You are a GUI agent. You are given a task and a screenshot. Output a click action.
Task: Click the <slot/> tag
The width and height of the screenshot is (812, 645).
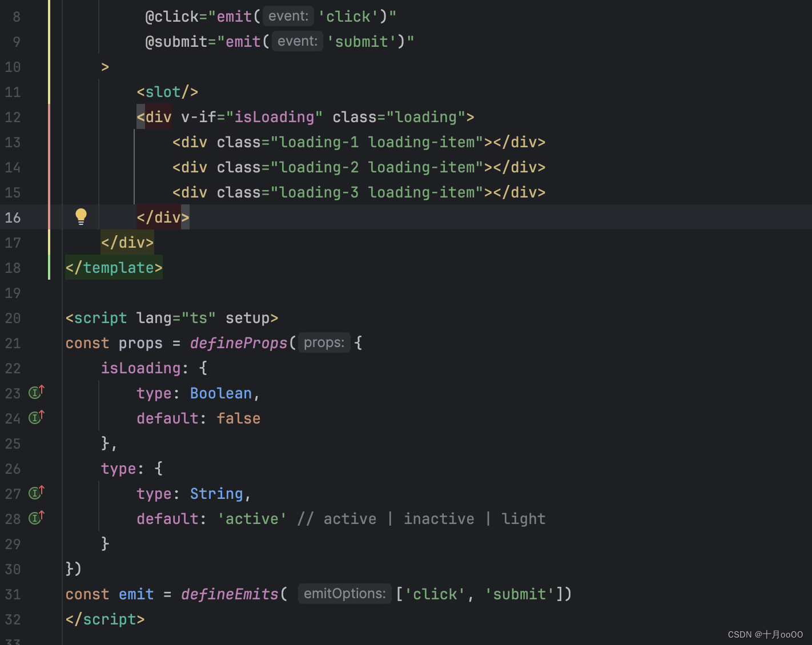point(167,92)
